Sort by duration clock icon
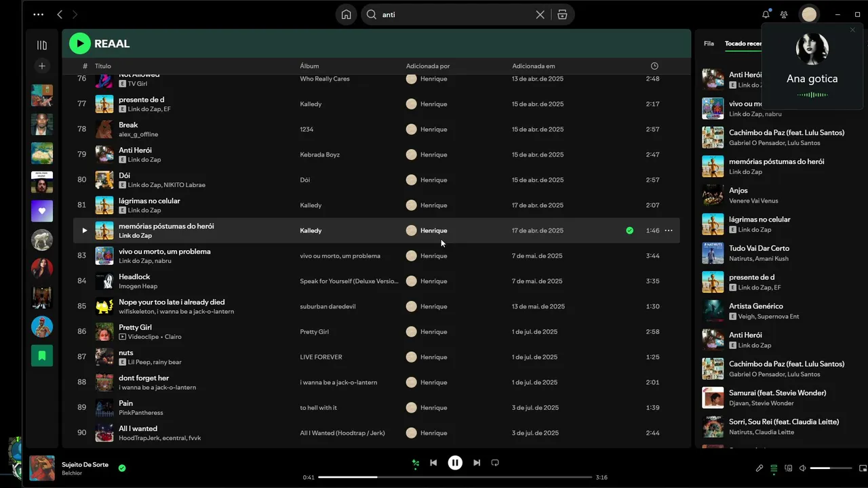The width and height of the screenshot is (868, 488). tap(654, 66)
